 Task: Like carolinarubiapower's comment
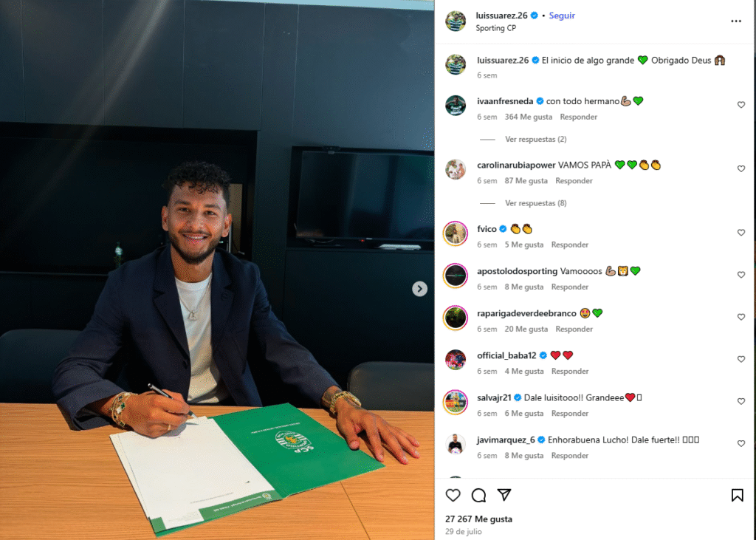[741, 168]
